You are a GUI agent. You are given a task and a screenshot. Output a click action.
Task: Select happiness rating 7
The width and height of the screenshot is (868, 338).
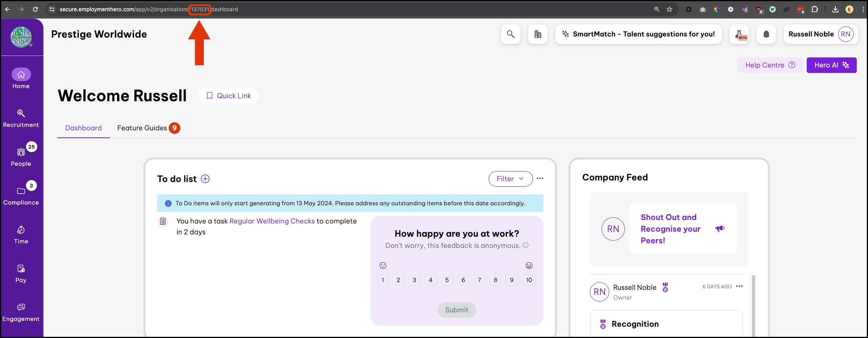tap(479, 280)
